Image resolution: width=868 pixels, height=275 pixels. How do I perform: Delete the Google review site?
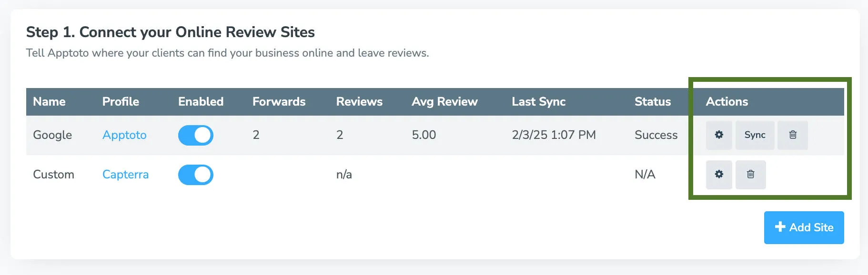[792, 135]
